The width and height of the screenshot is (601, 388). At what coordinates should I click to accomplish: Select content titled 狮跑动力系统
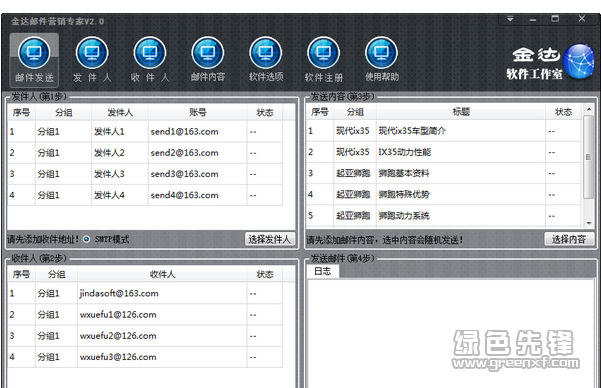[x=404, y=215]
